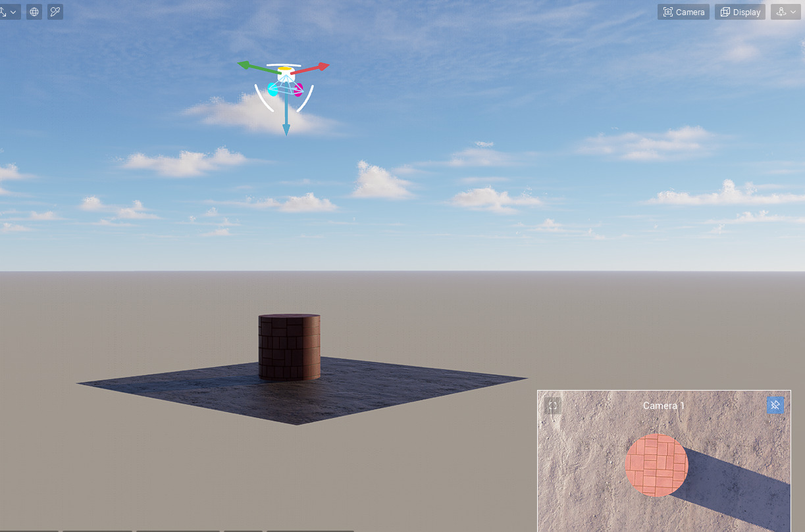This screenshot has height=532, width=805.
Task: Click the Camera 1 preview title
Action: coord(663,406)
